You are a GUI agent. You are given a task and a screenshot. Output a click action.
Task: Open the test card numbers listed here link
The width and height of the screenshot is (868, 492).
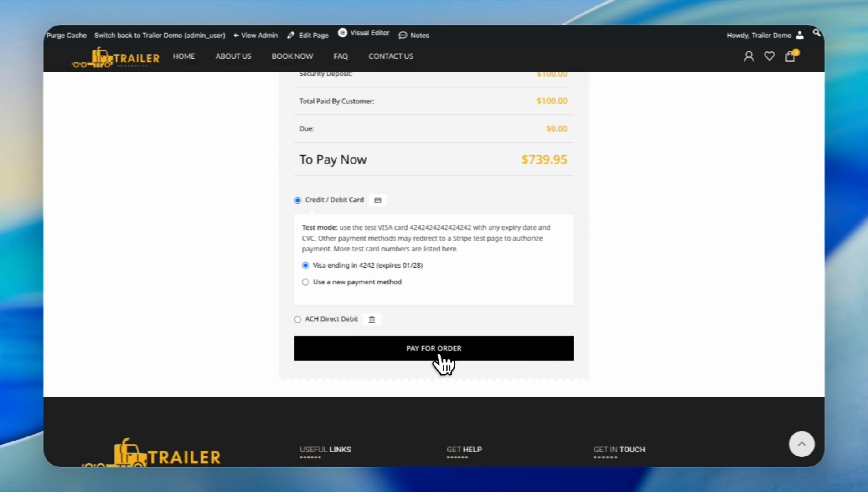coord(449,249)
